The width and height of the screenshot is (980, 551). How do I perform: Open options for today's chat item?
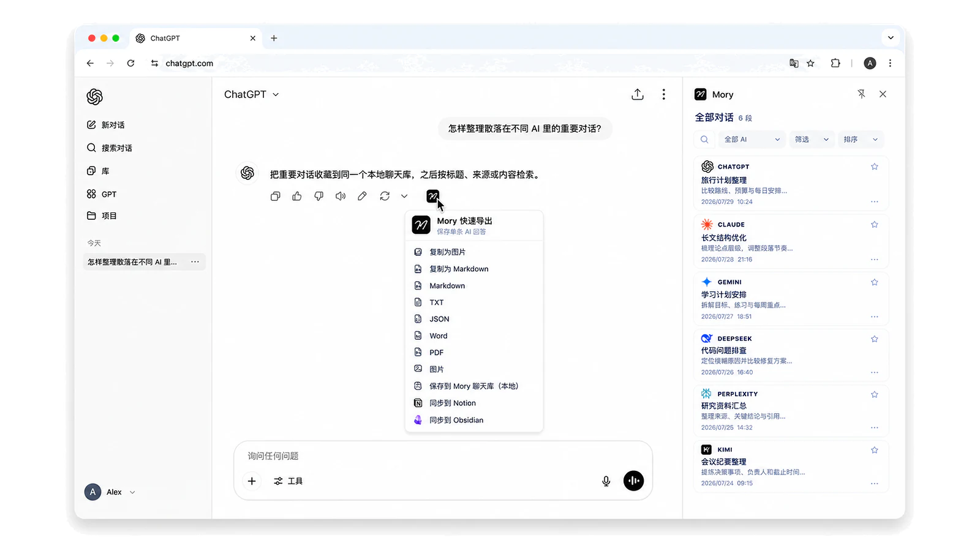click(x=195, y=262)
